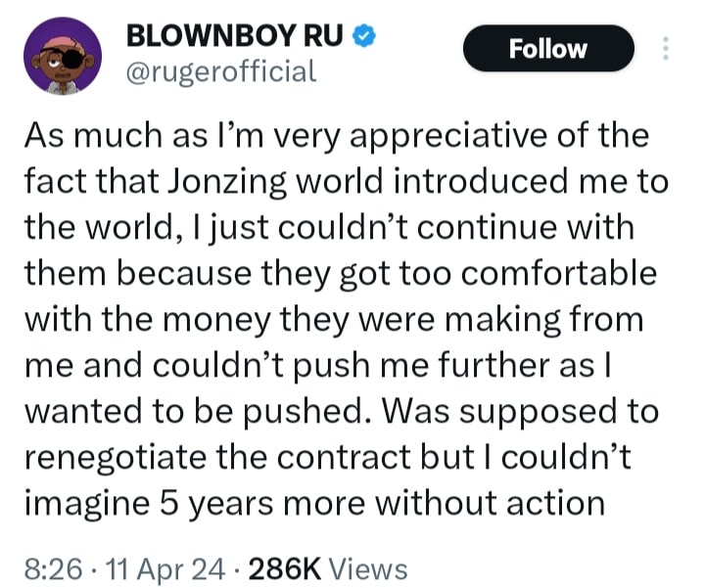Image resolution: width=705 pixels, height=588 pixels.
Task: Click the blue verified badge icon
Action: 362,38
